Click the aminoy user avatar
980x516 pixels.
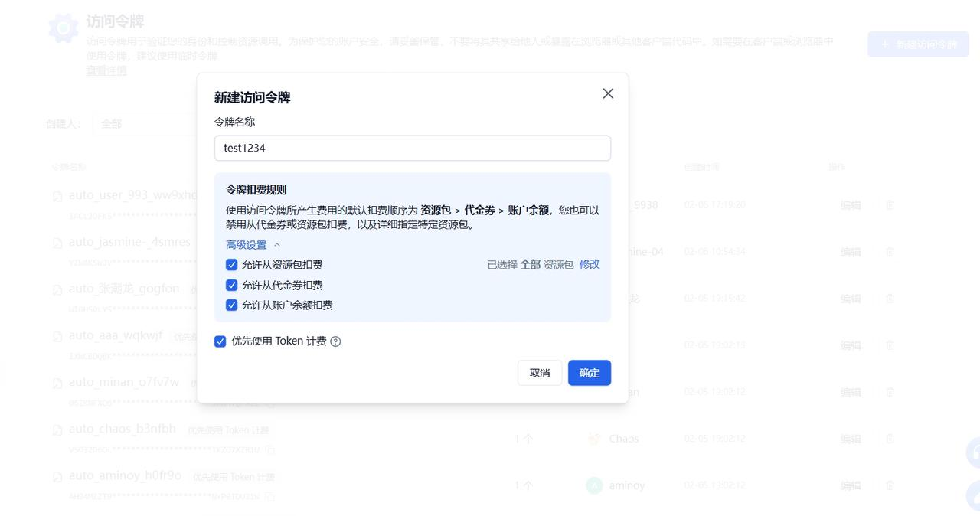point(594,485)
